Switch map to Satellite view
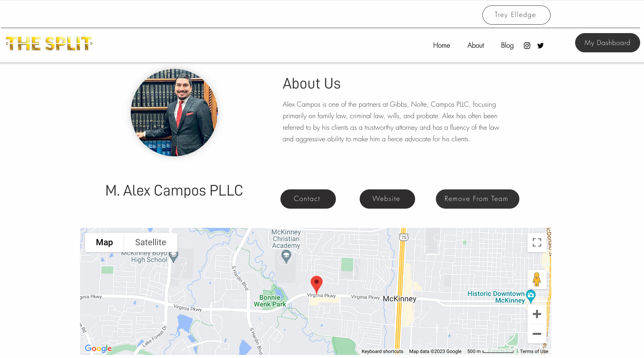Viewport: 644px width, 358px height. point(150,243)
